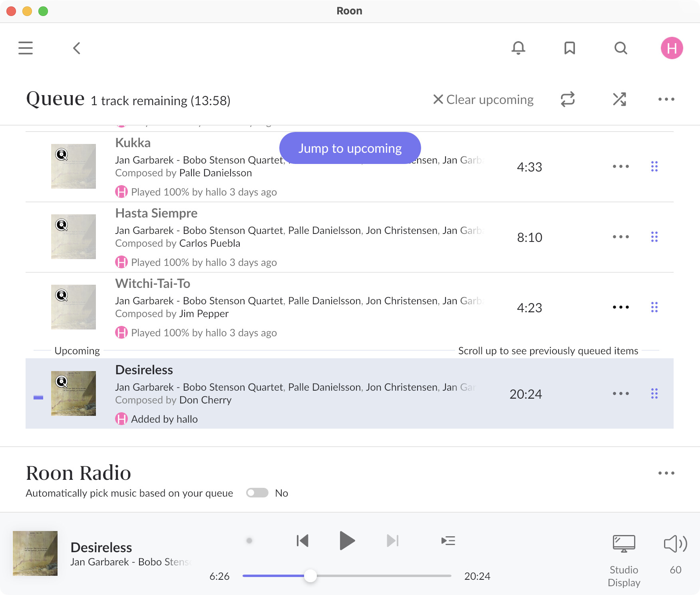Image resolution: width=700 pixels, height=595 pixels.
Task: Open Studio Display zone picker
Action: click(624, 561)
